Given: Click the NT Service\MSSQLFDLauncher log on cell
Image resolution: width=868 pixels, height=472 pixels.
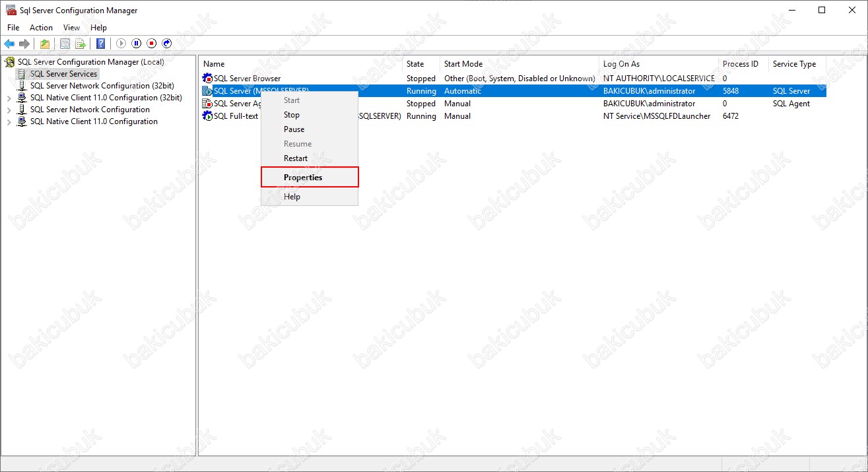Looking at the screenshot, I should coord(657,116).
